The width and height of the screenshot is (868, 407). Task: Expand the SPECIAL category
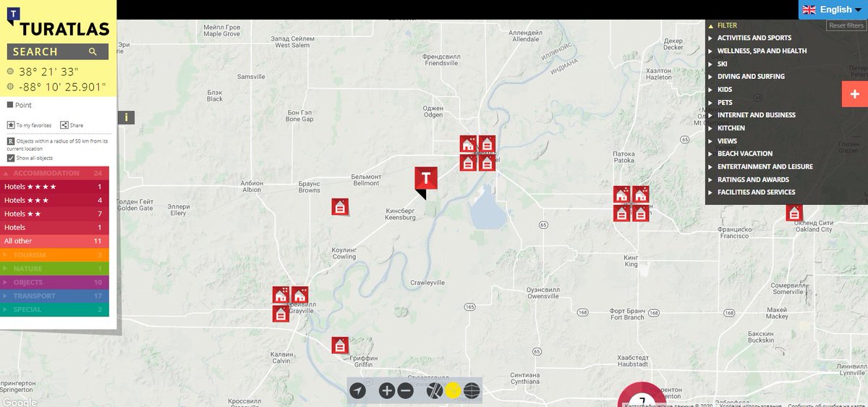coord(55,309)
